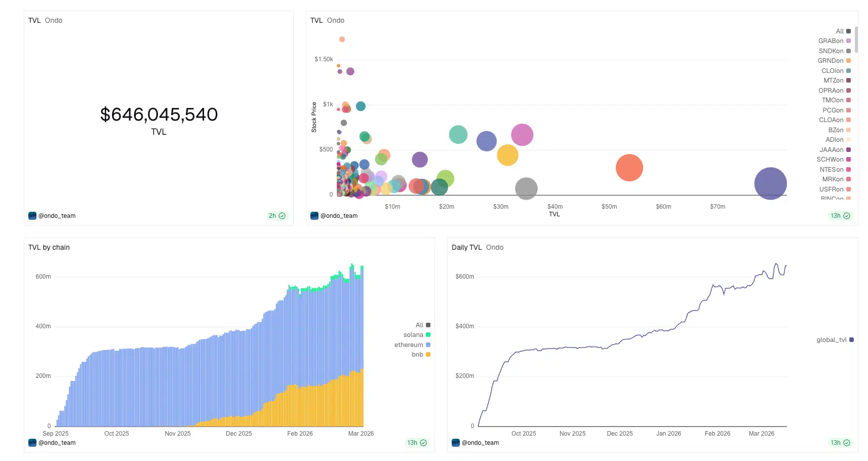Click the 2h refresh check icon on TVL counter

coord(282,216)
